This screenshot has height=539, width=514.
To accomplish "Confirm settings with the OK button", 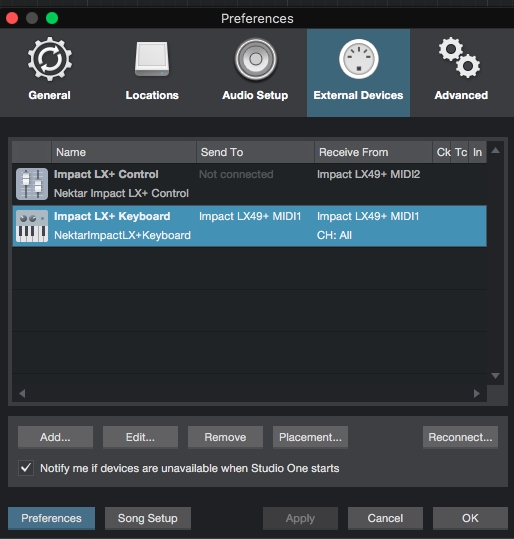I will 470,518.
